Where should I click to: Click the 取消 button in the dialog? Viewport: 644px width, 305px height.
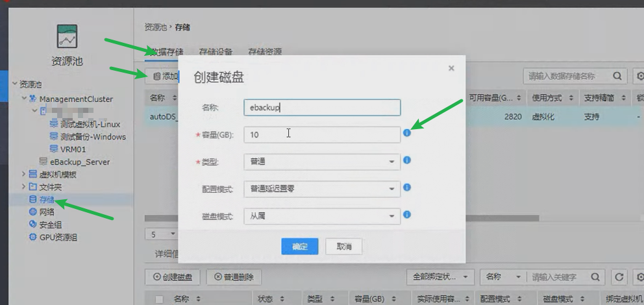point(344,247)
